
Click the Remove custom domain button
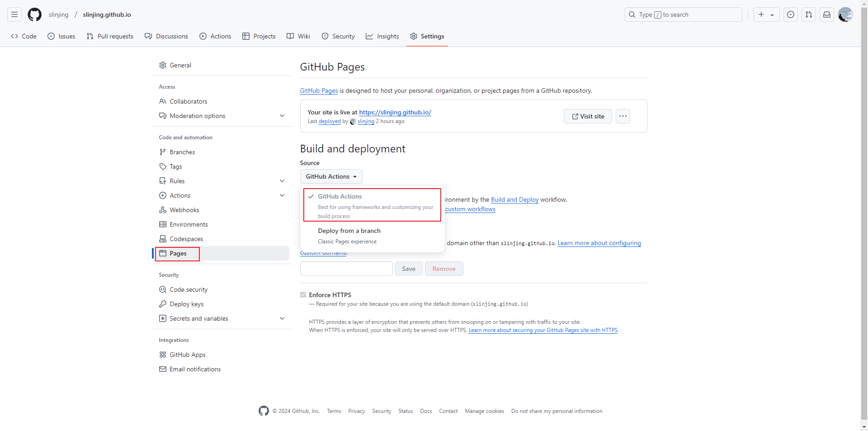(x=444, y=269)
